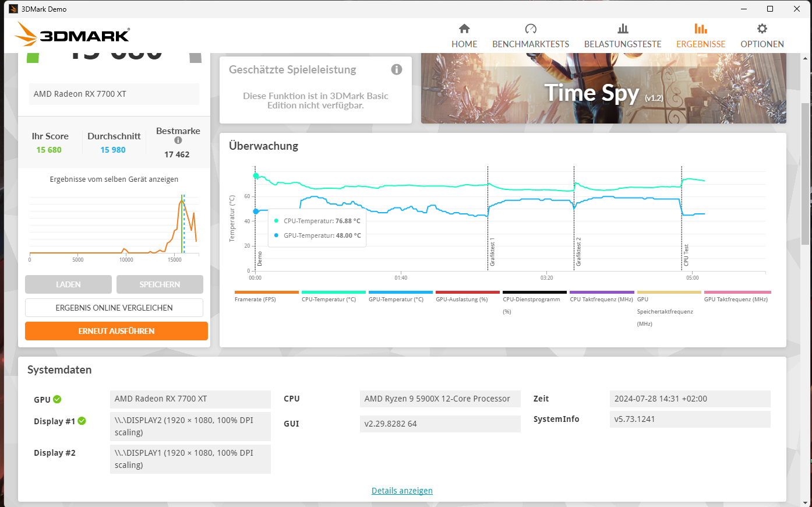812x507 pixels.
Task: Click the CPU Test marker line
Action: click(x=682, y=219)
